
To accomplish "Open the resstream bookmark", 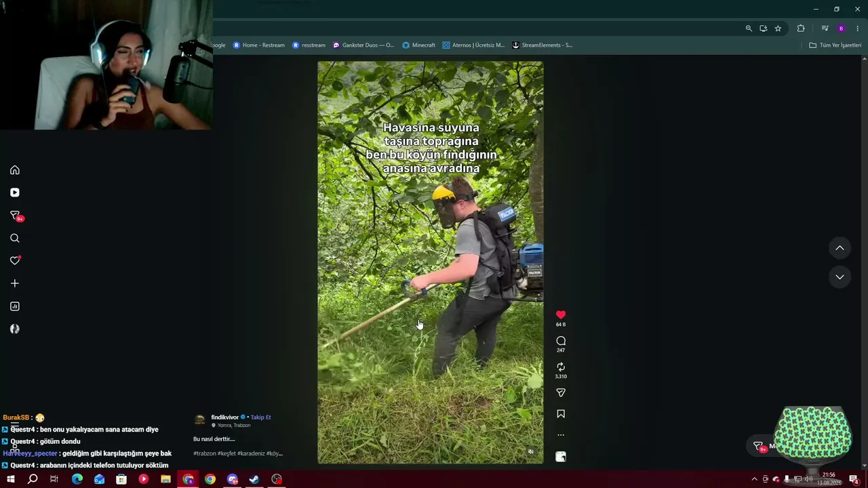I will 309,45.
